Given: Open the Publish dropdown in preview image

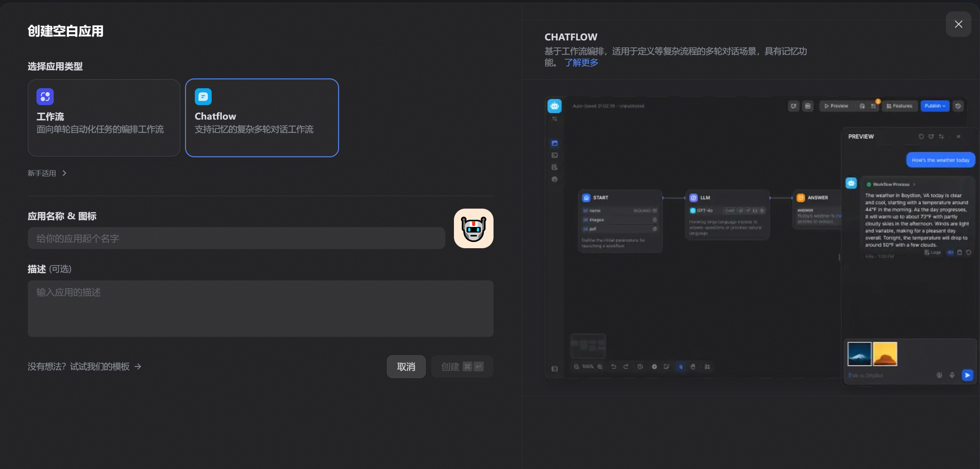Looking at the screenshot, I should [x=935, y=106].
